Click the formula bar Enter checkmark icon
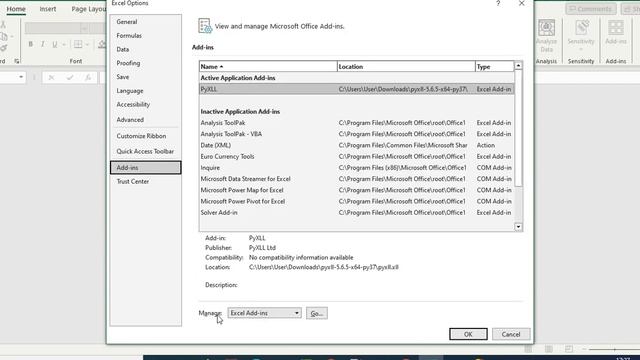The height and width of the screenshot is (360, 640). (x=70, y=78)
